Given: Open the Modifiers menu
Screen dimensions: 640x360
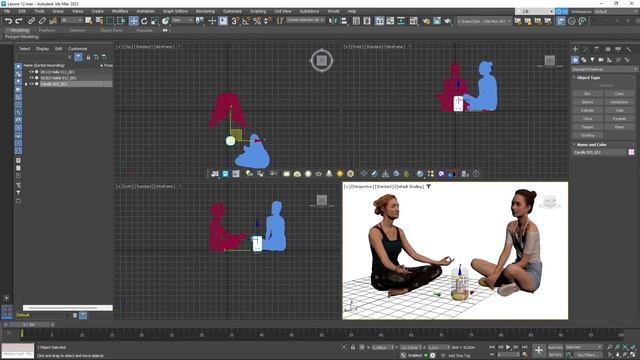Looking at the screenshot, I should click(120, 11).
